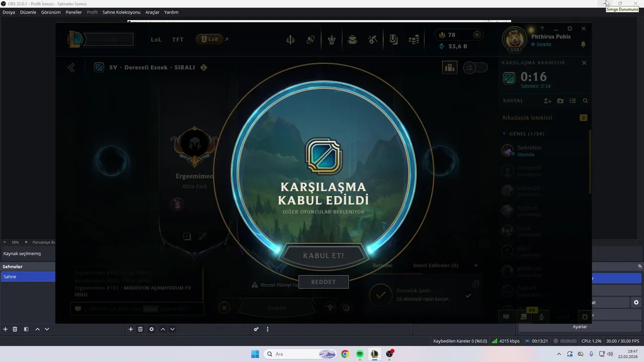
Task: Click the Kabul Et! accept button
Action: (x=324, y=255)
